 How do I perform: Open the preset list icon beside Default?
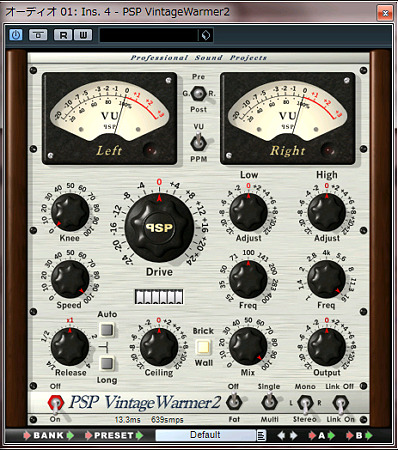click(x=261, y=435)
